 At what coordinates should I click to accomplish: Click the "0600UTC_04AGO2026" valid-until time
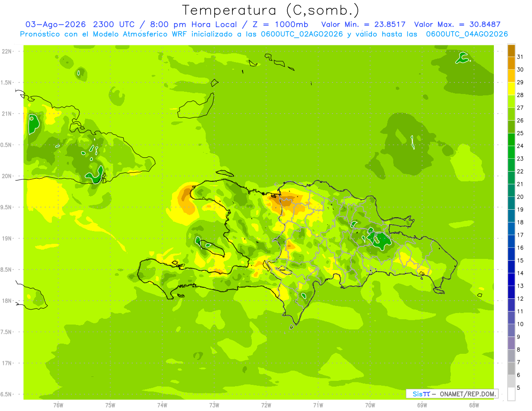[467, 34]
